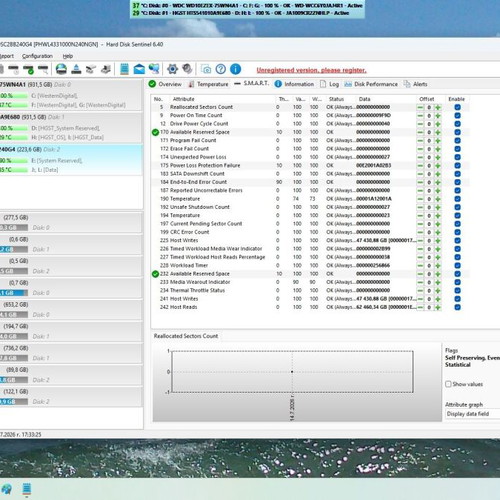Open the Alerts tab
The image size is (500, 500).
tap(415, 84)
